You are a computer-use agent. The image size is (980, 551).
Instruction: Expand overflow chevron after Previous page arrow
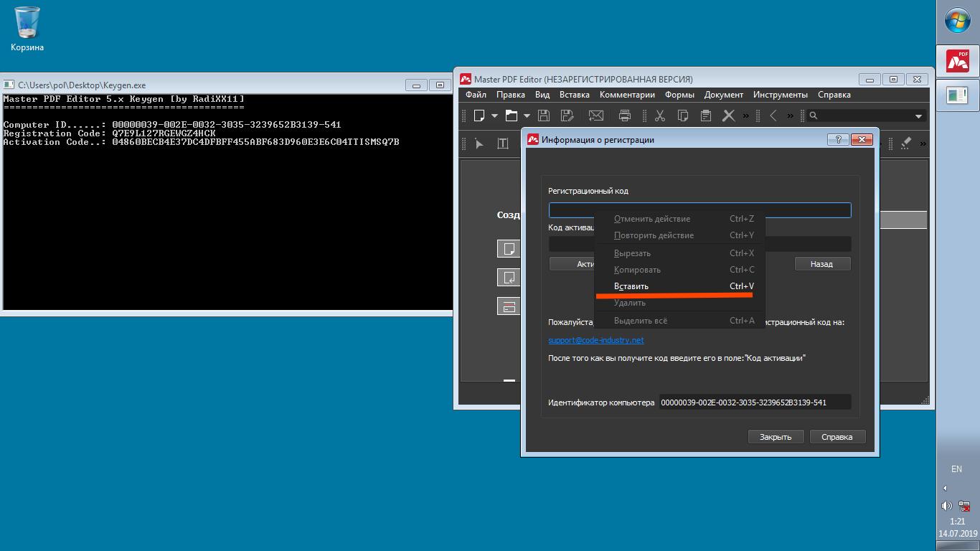pos(791,116)
